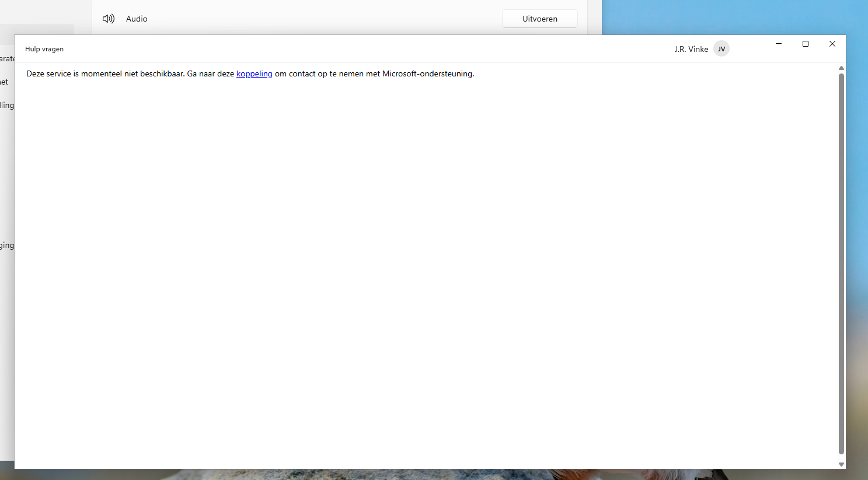Click the scrollbar up arrow in Hulp vragen
The width and height of the screenshot is (868, 480).
(841, 68)
